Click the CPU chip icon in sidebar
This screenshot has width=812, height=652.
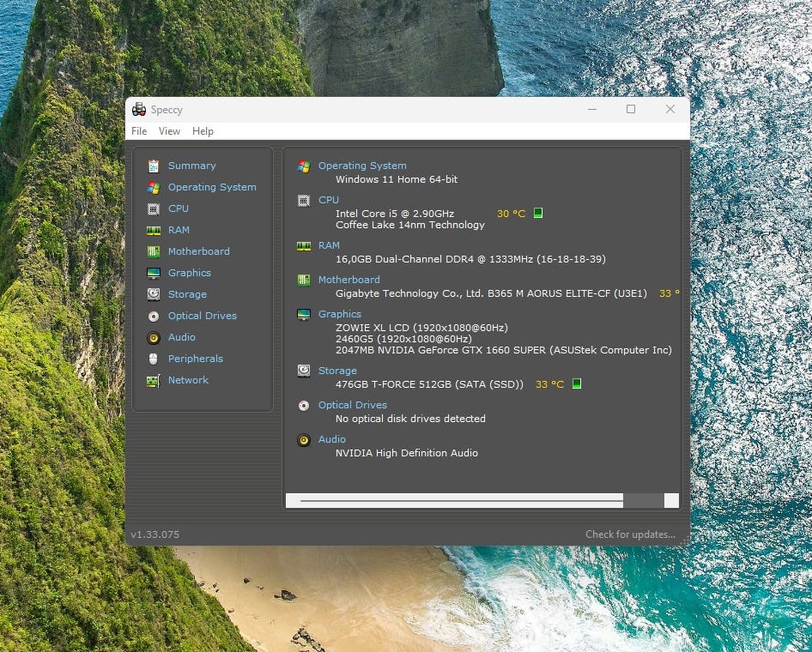[154, 208]
